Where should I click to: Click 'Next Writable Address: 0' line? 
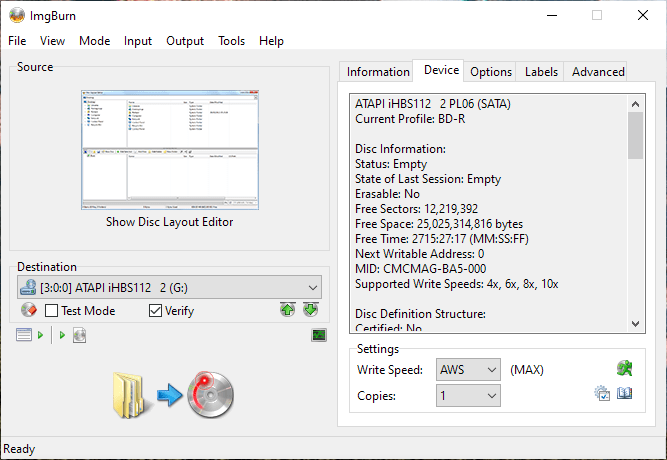point(419,254)
